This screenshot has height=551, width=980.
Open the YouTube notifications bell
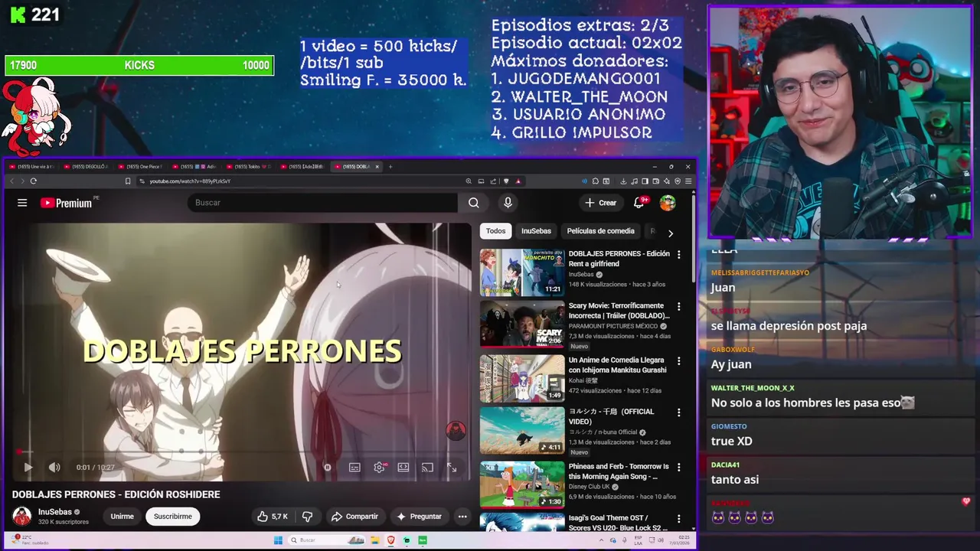click(639, 203)
